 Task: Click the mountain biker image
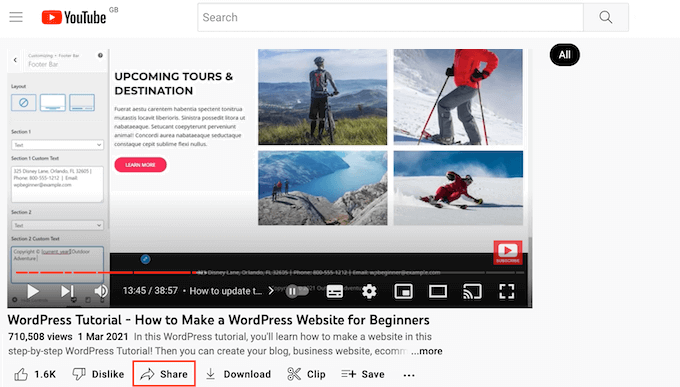click(x=322, y=97)
